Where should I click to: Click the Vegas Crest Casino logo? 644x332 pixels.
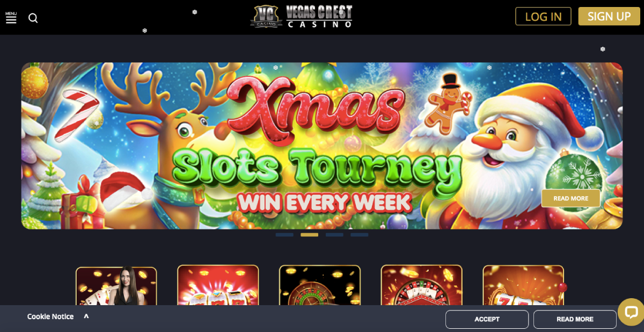point(301,17)
